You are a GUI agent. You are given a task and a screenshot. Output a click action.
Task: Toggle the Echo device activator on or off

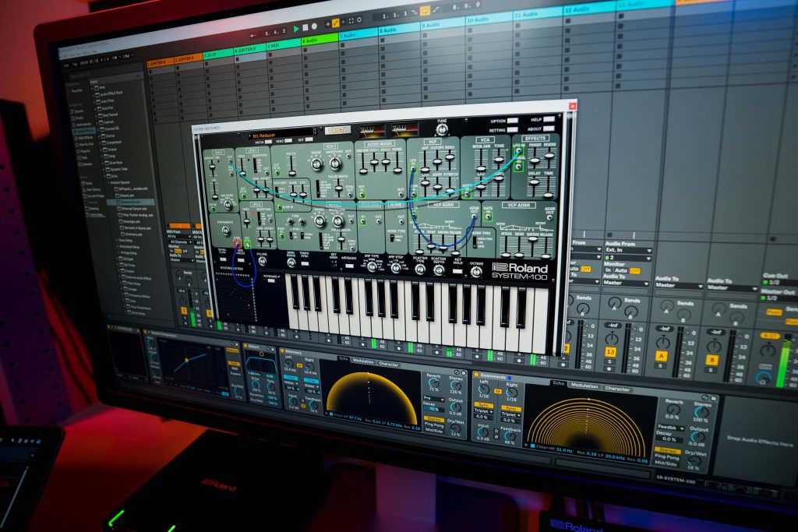476,375
